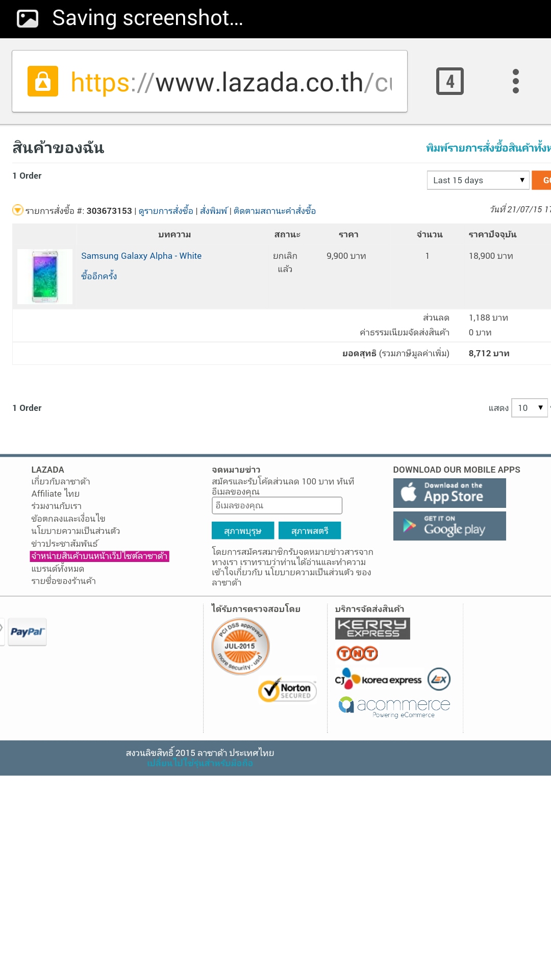Open the Last 15 days dropdown
The image size is (551, 980).
pyautogui.click(x=478, y=180)
